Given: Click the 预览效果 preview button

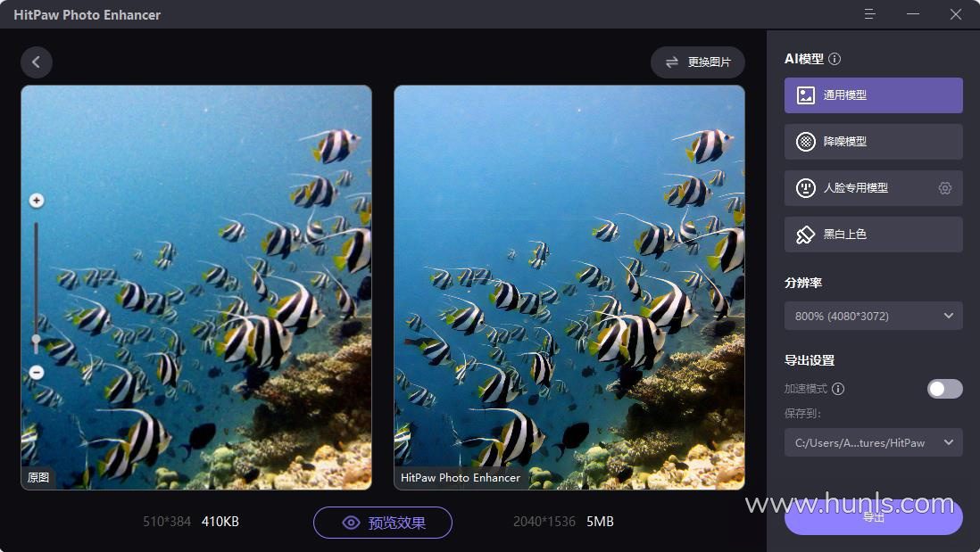Looking at the screenshot, I should 382,523.
